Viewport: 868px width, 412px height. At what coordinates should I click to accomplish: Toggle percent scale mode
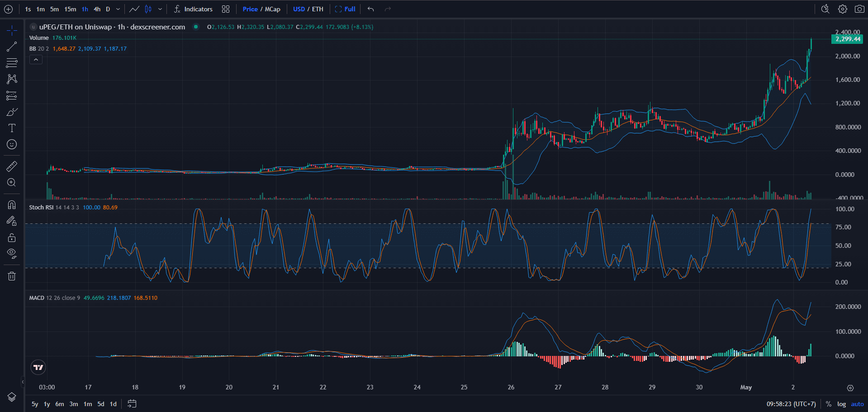click(x=829, y=404)
